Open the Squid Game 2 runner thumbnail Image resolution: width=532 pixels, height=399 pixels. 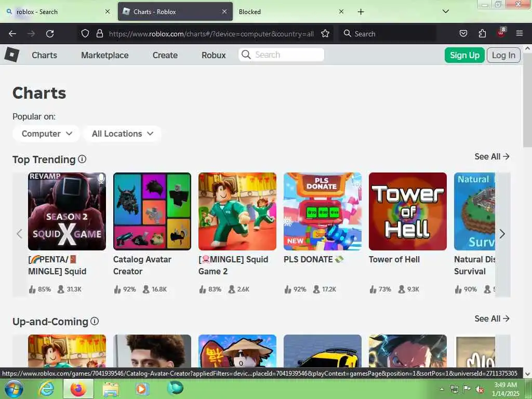coord(237,211)
